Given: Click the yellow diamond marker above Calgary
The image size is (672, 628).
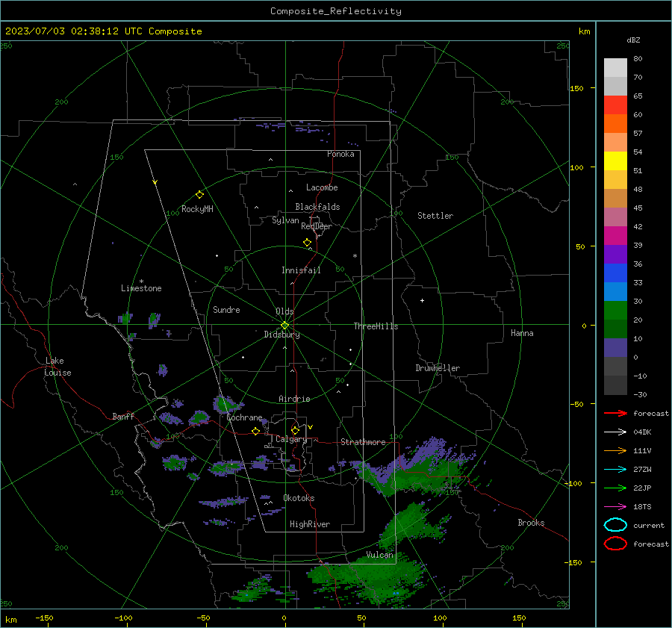Looking at the screenshot, I should (x=295, y=430).
